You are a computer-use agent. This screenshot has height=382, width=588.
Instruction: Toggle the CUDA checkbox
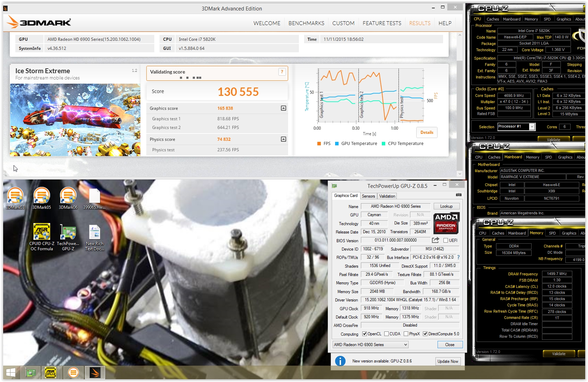tap(386, 334)
